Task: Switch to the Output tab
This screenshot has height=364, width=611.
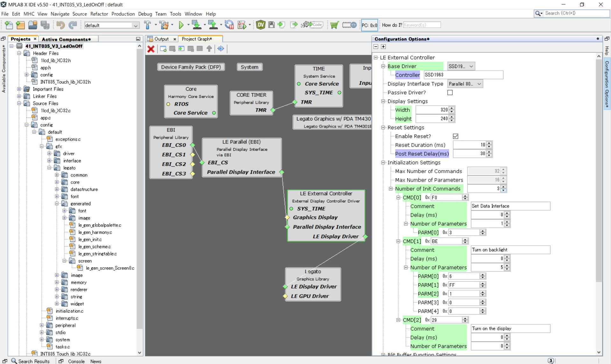Action: click(x=161, y=39)
